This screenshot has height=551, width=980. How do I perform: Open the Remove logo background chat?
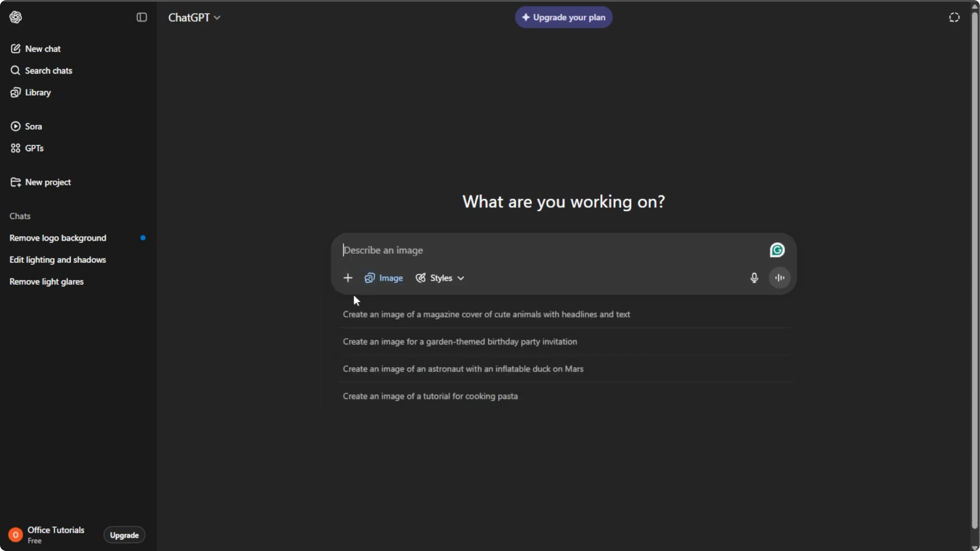click(x=78, y=238)
